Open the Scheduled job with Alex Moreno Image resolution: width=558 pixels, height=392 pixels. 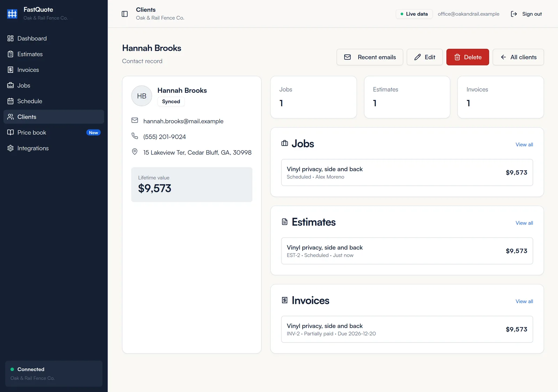point(407,172)
